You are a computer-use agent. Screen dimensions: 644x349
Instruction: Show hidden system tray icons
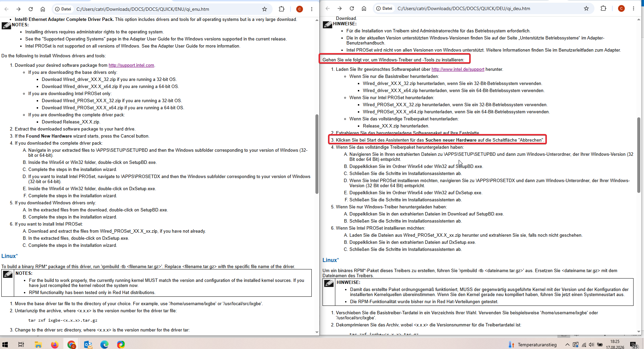tap(567, 345)
